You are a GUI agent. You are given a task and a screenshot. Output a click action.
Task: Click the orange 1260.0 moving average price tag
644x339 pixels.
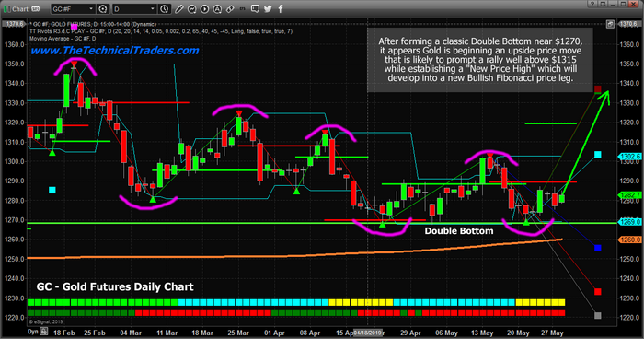point(629,240)
